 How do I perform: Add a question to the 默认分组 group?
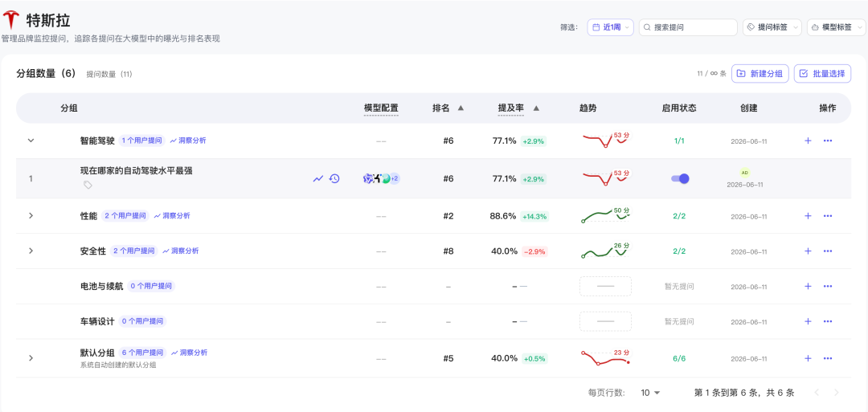point(808,358)
